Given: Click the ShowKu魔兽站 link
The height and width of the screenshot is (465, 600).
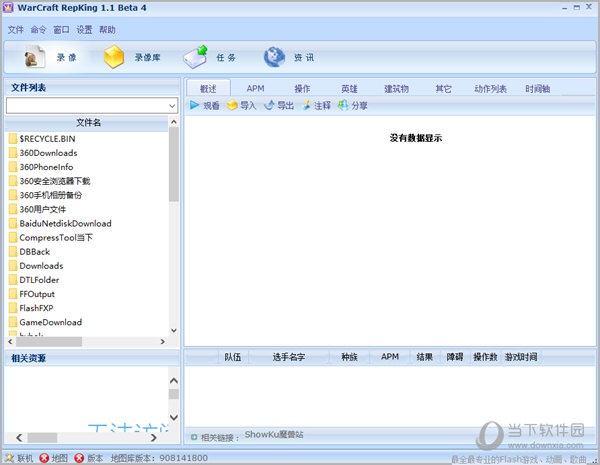Looking at the screenshot, I should 274,434.
